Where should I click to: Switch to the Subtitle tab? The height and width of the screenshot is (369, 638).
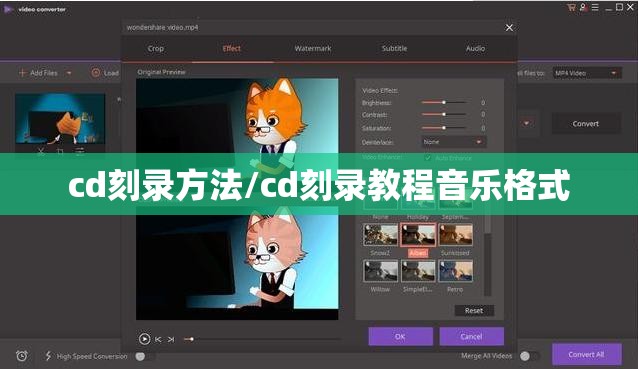394,48
